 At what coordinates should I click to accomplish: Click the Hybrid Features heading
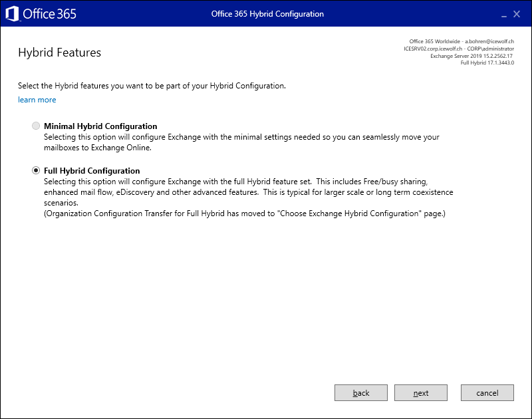click(60, 53)
